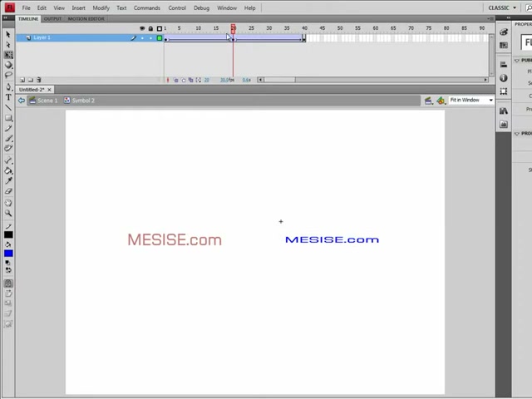Open the Commands menu
Image resolution: width=532 pixels, height=399 pixels.
tap(147, 7)
